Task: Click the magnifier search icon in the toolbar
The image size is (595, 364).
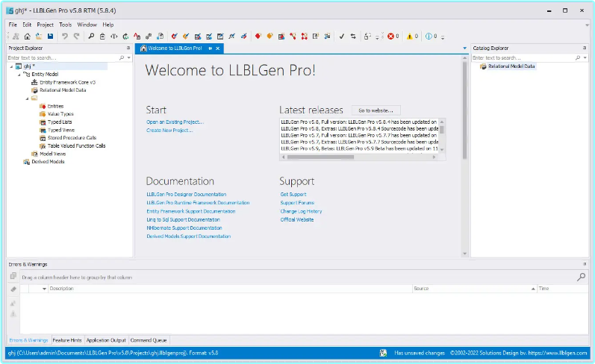Action: (x=91, y=37)
